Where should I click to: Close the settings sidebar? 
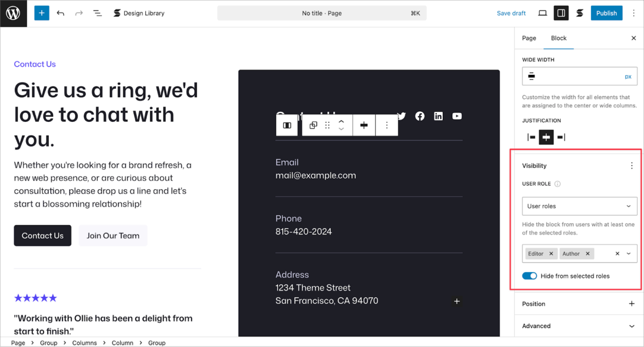click(x=633, y=38)
